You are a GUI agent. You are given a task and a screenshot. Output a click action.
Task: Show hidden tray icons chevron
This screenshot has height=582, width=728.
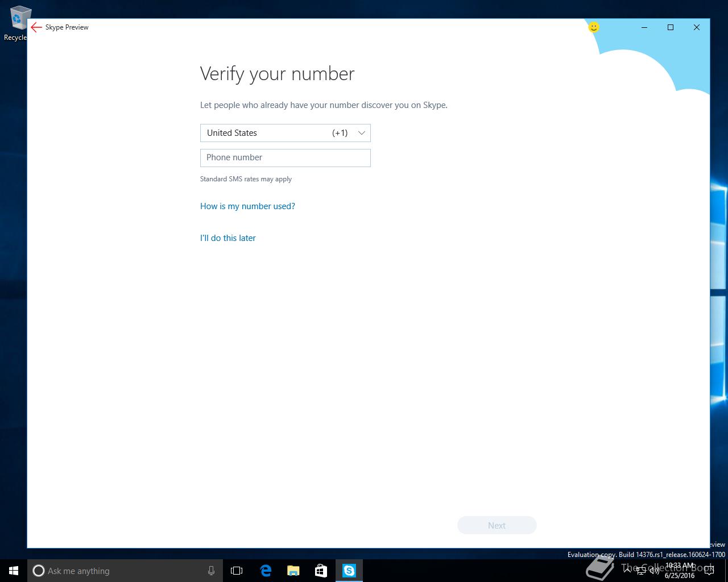coord(628,571)
